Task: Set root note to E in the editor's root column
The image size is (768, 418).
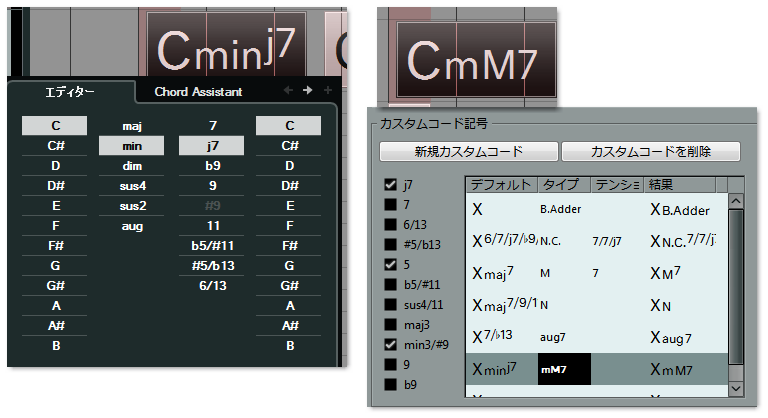Action: coord(54,206)
